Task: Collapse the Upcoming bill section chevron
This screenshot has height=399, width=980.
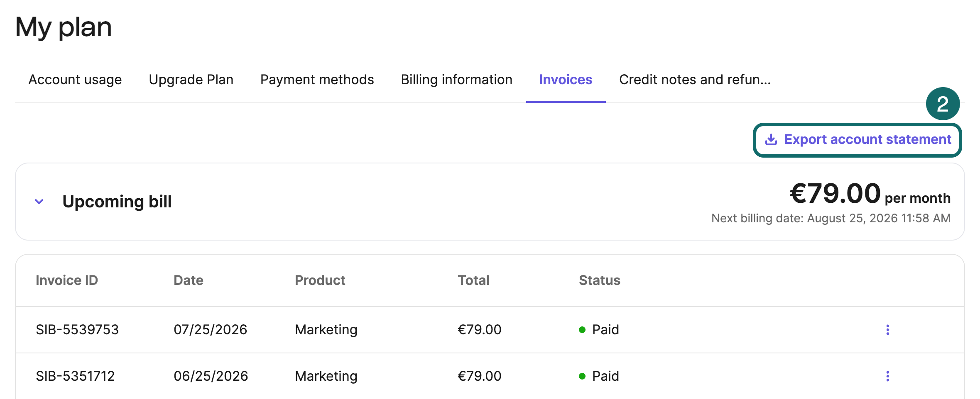Action: tap(39, 202)
